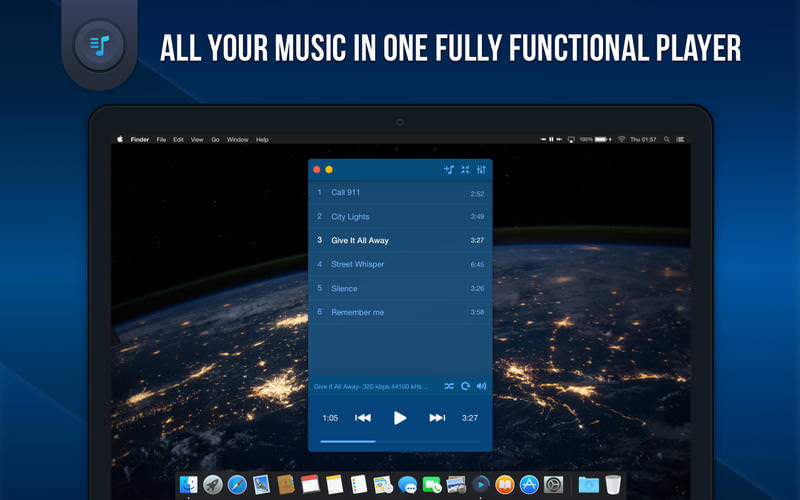Click menu bar previous track control
The width and height of the screenshot is (800, 500).
click(543, 139)
